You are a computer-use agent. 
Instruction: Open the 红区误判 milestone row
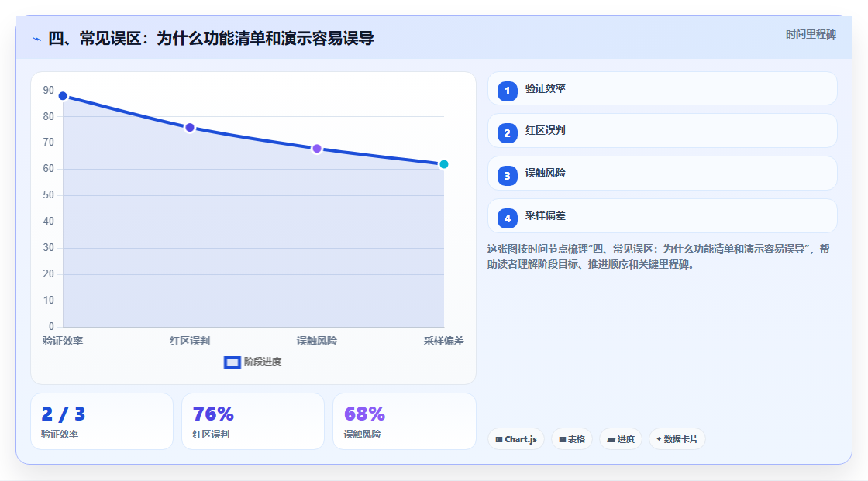pos(662,131)
